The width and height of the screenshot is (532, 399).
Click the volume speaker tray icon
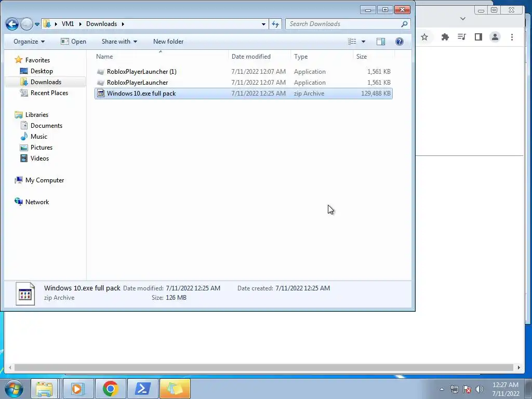480,389
